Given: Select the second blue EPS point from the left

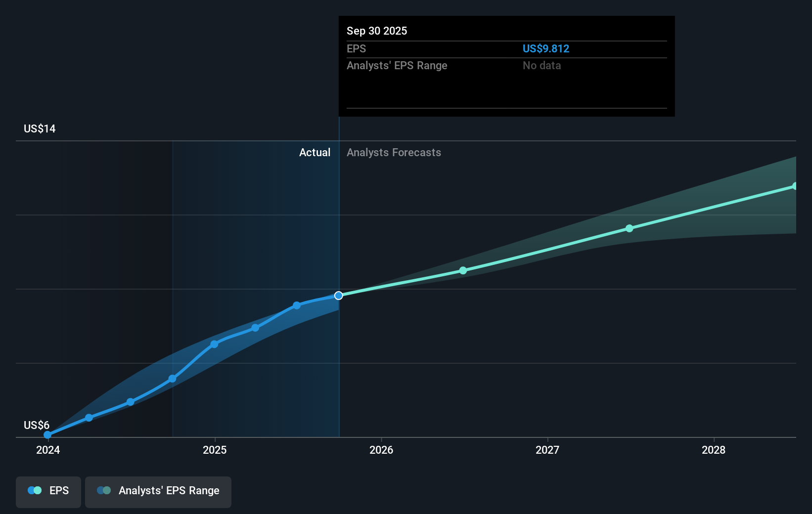Looking at the screenshot, I should click(x=89, y=418).
